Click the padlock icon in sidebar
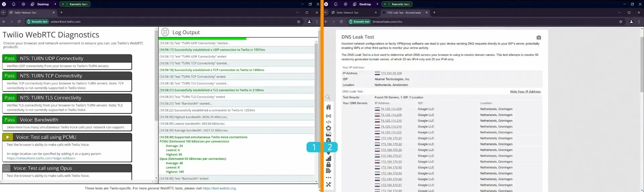The width and height of the screenshot is (644, 192). [x=328, y=164]
